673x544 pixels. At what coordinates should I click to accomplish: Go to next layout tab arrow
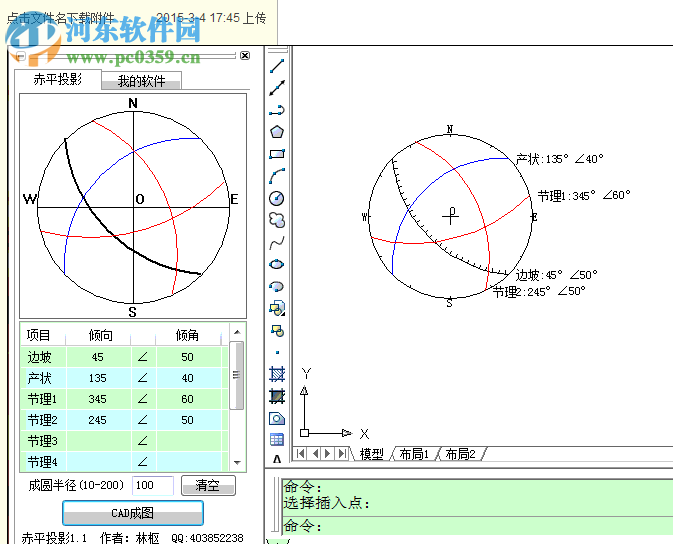point(328,453)
